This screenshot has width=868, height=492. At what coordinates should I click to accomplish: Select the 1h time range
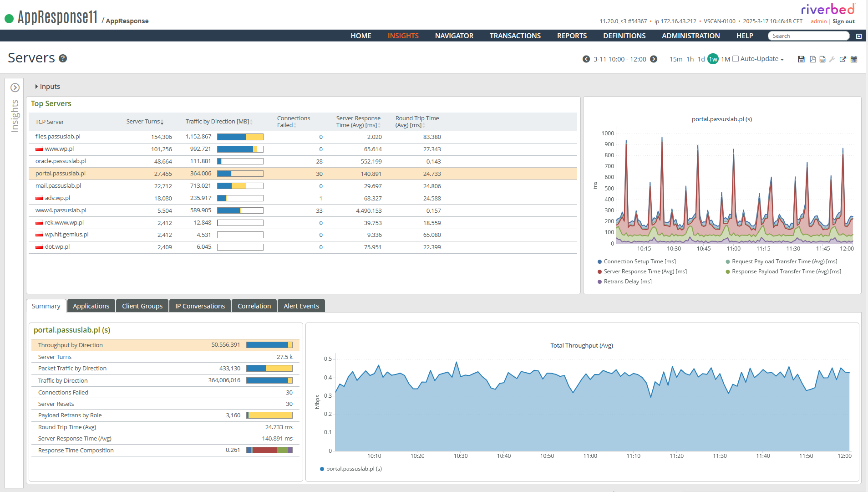click(690, 59)
